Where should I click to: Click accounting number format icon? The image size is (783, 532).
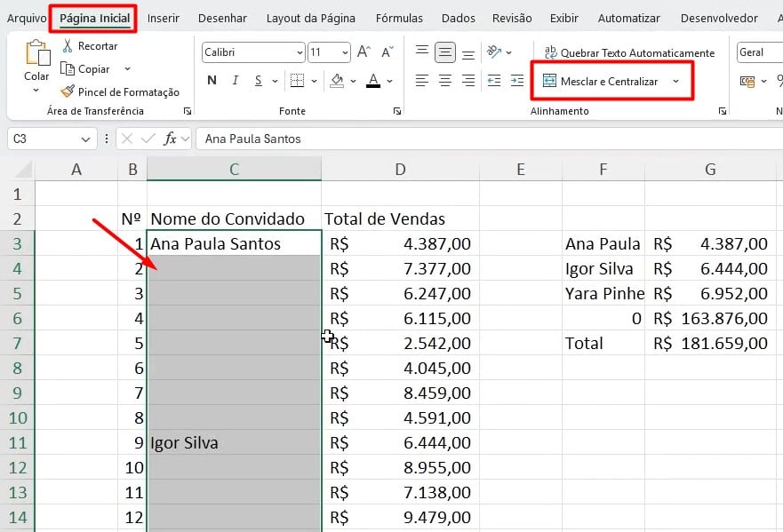pos(747,81)
